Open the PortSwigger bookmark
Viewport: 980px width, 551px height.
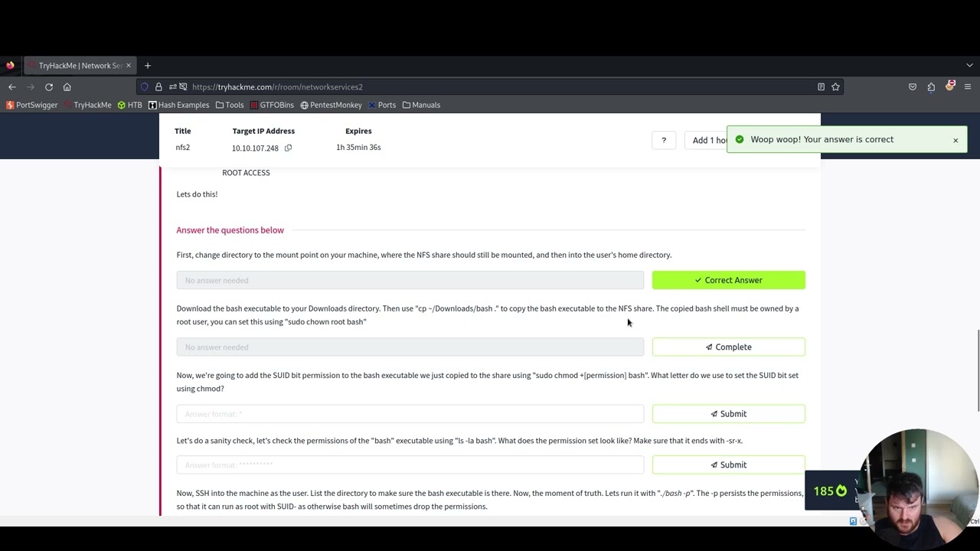coord(31,105)
